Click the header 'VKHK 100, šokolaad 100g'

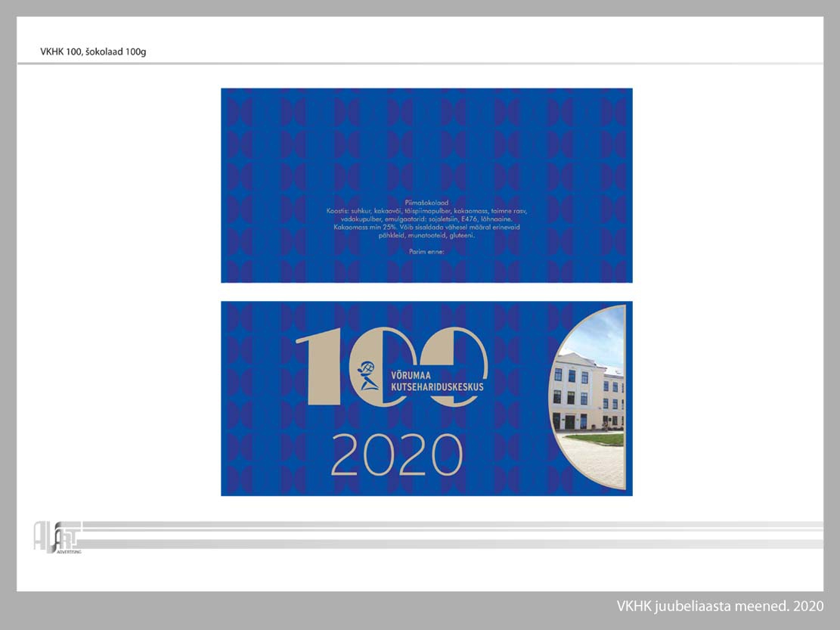point(93,52)
